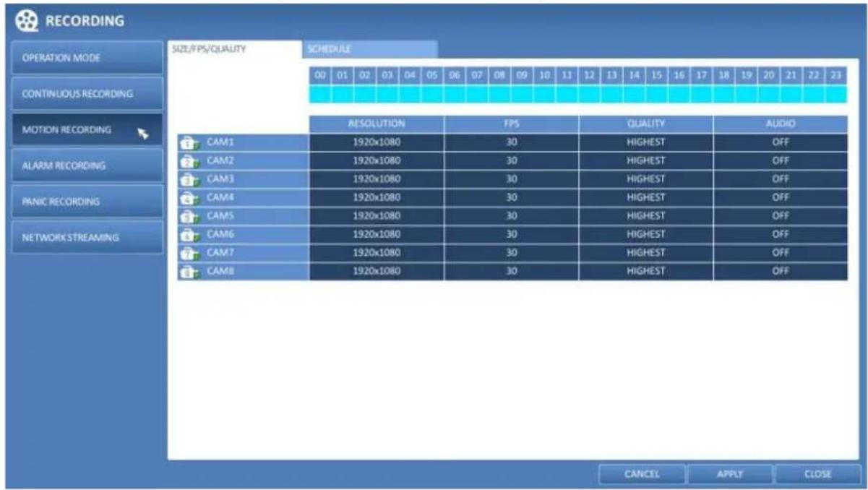This screenshot has width=868, height=490.
Task: Open the Operation Mode menu
Action: (87, 58)
